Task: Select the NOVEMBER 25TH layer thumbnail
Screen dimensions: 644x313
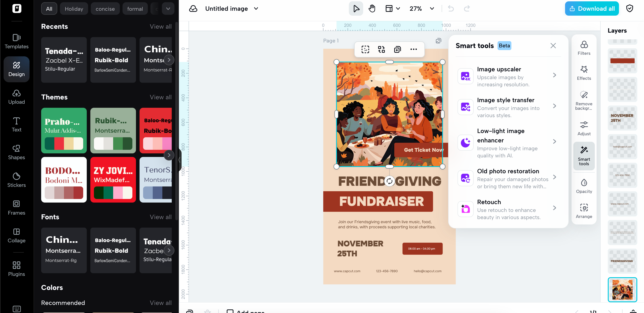Action: coord(622,118)
